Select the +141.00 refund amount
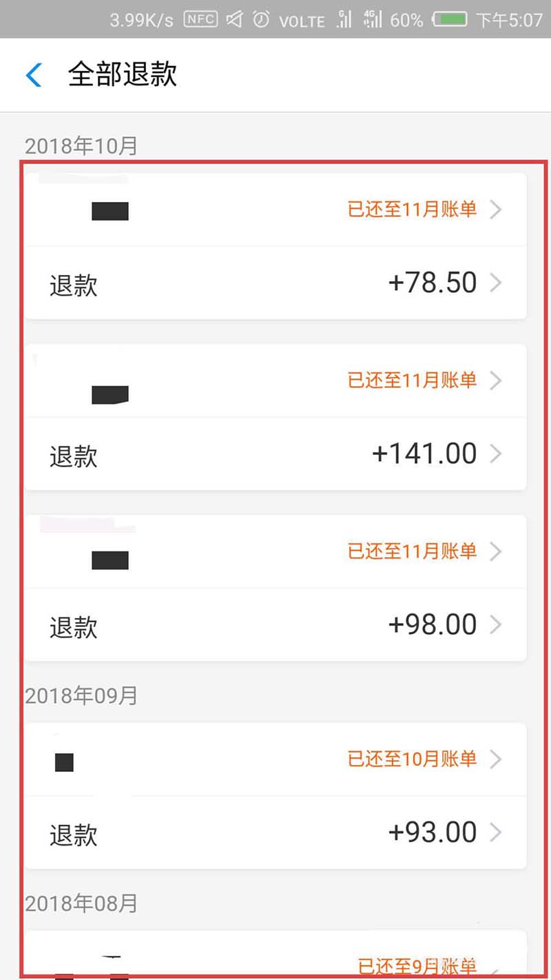551x980 pixels. 424,453
